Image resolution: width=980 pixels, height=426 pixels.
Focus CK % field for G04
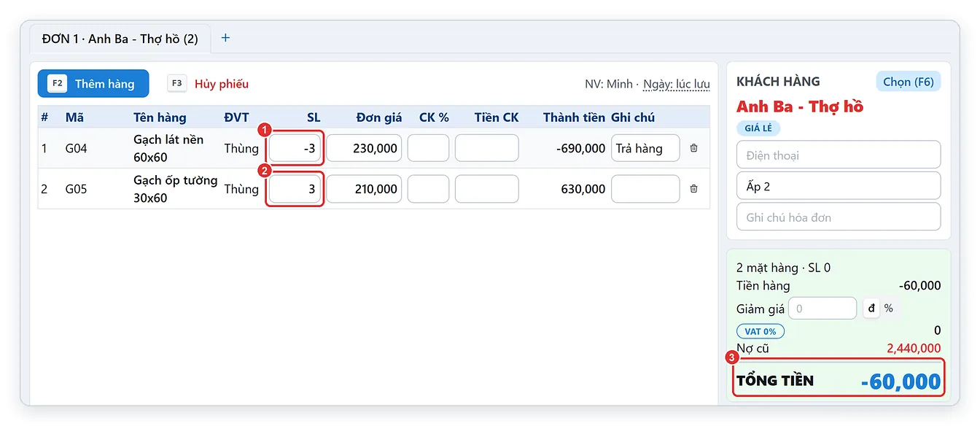click(428, 148)
